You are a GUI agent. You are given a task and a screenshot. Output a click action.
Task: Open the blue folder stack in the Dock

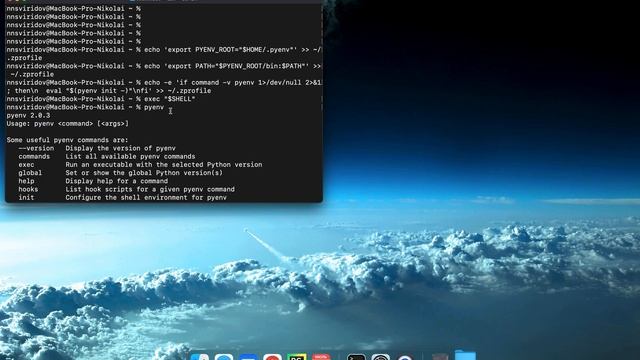pyautogui.click(x=465, y=355)
